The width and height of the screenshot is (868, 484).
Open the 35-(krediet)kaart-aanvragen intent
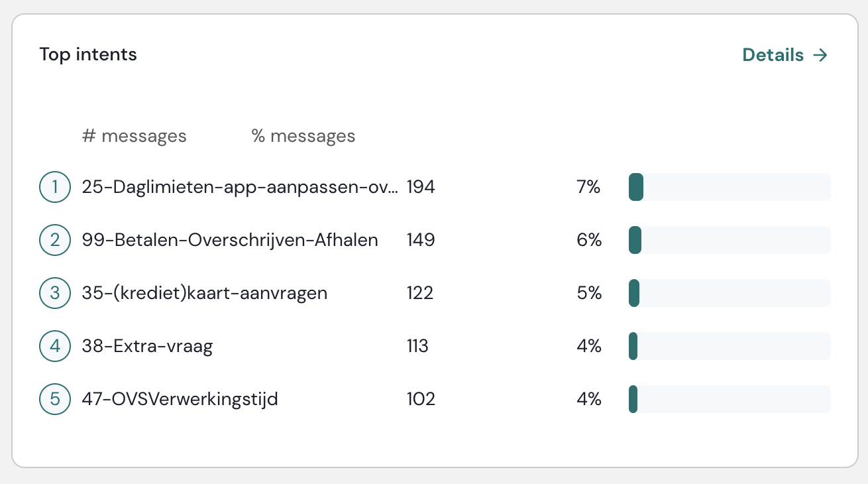tap(204, 293)
